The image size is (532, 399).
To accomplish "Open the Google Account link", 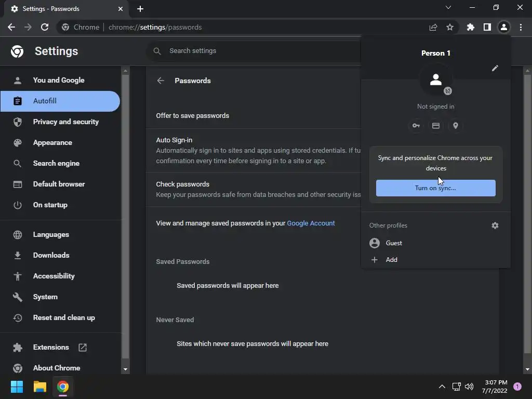I will pos(311,223).
